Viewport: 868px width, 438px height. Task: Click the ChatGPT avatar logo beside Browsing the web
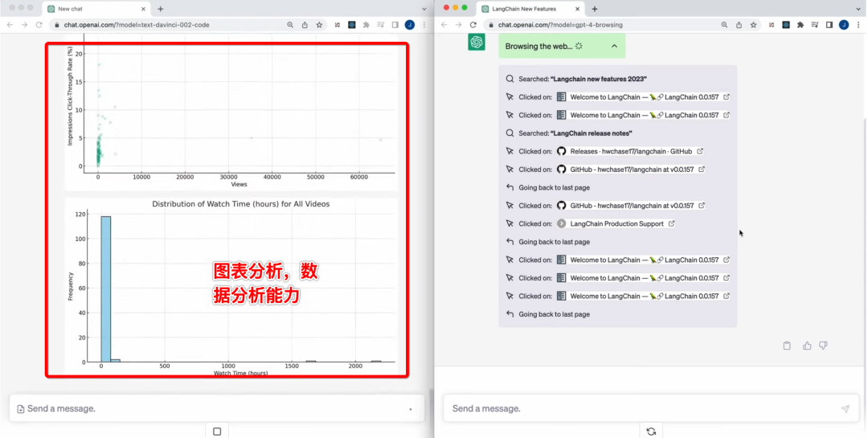(x=477, y=42)
